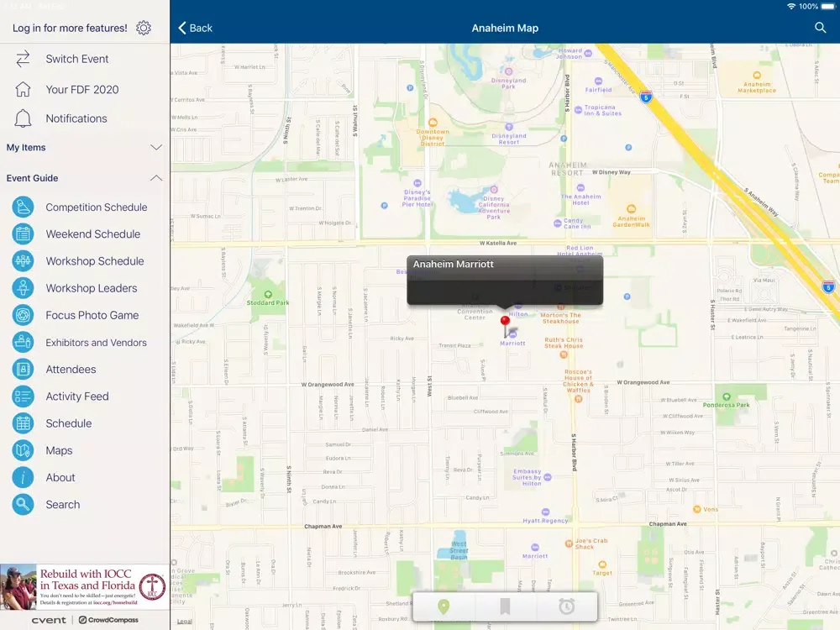Open settings gear next to login prompt

(x=144, y=28)
